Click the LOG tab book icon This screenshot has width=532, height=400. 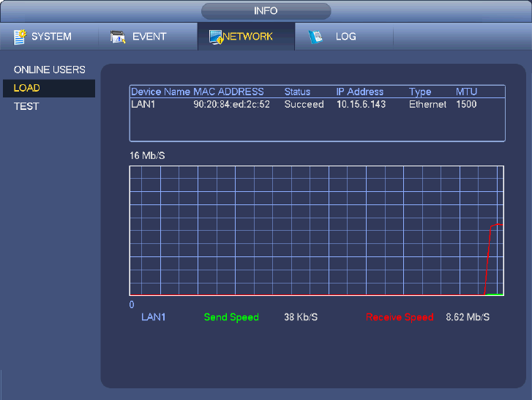click(x=315, y=37)
